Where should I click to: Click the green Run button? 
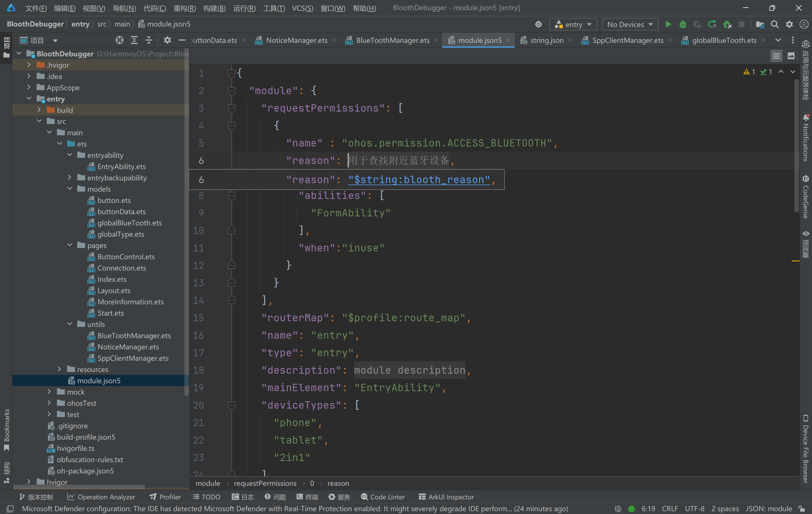668,24
